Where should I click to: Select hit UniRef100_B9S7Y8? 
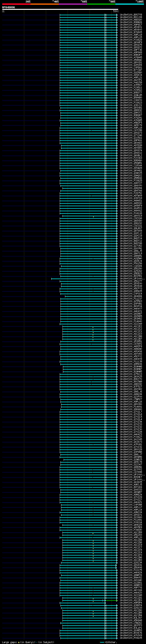[x=131, y=15]
